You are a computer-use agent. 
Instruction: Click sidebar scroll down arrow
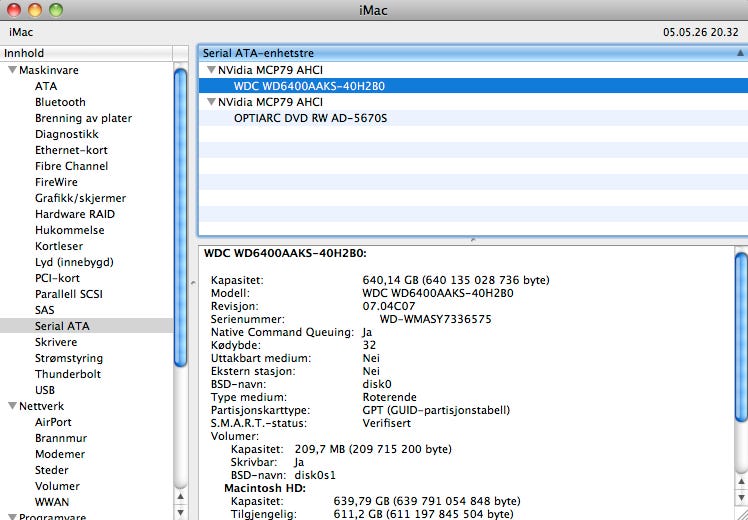point(180,513)
